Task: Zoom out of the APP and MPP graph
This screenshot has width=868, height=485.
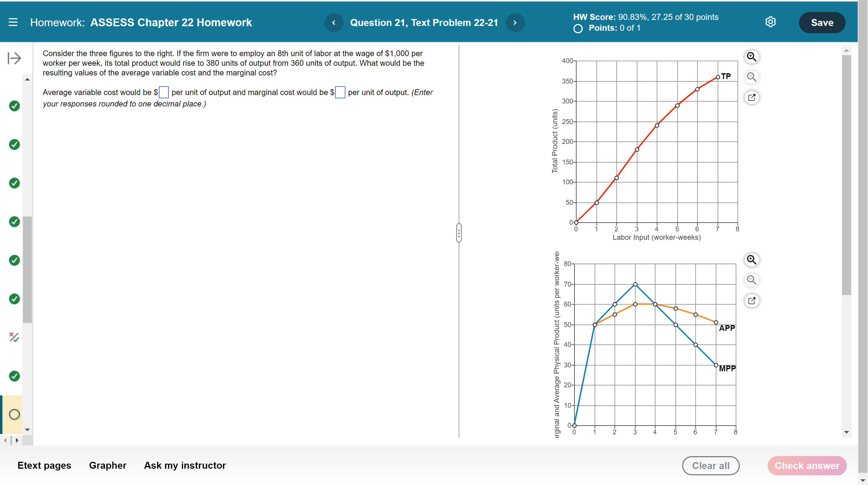Action: [x=751, y=280]
